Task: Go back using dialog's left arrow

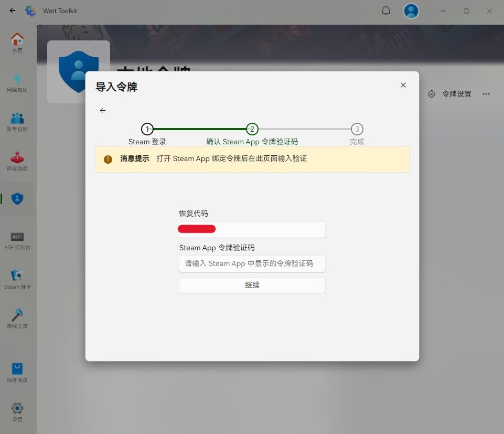Action: 103,110
